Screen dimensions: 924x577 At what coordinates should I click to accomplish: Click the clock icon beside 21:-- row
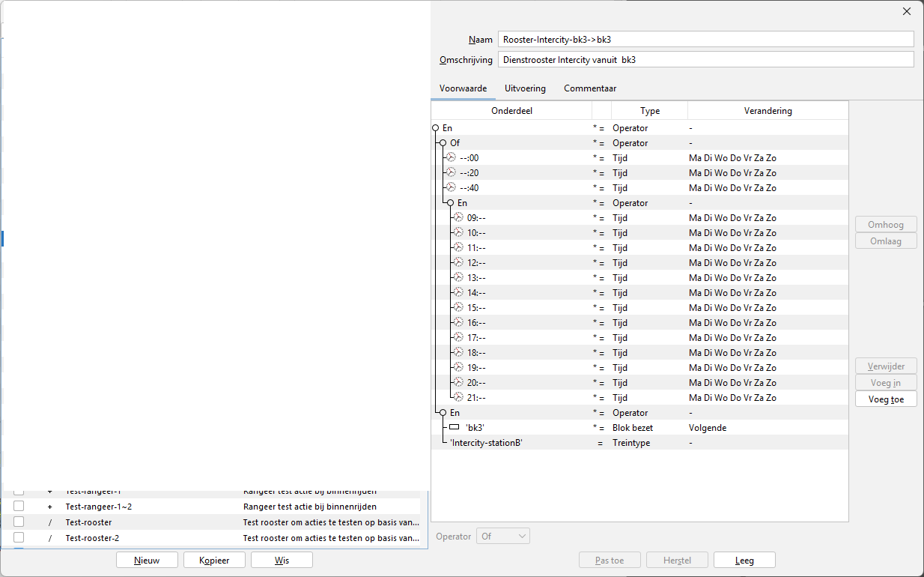tap(458, 398)
